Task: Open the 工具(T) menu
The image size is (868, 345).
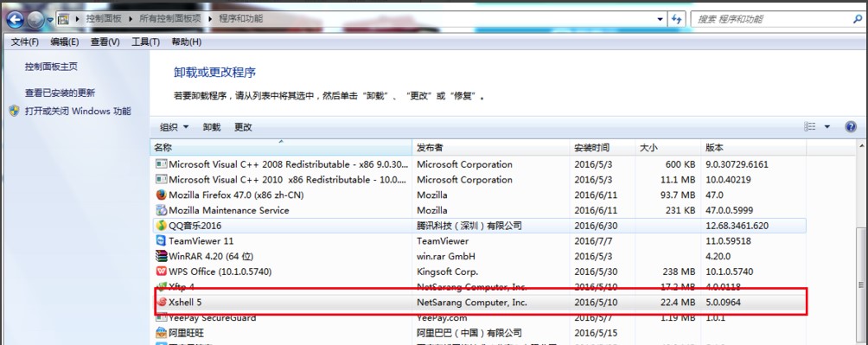Action: coord(145,42)
